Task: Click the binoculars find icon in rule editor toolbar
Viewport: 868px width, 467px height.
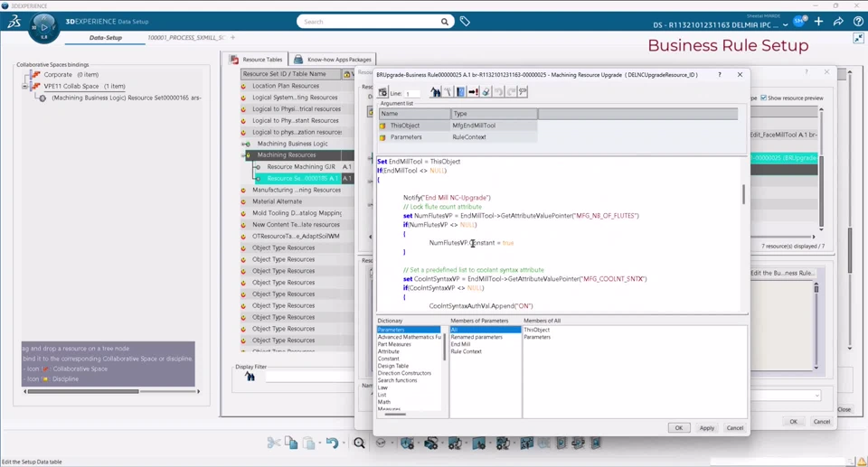Action: point(436,92)
